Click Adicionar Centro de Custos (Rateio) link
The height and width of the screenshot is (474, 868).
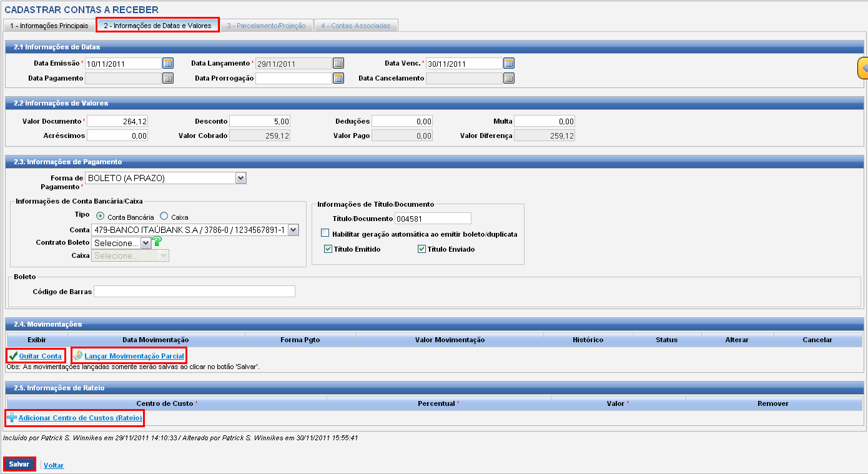coord(81,417)
